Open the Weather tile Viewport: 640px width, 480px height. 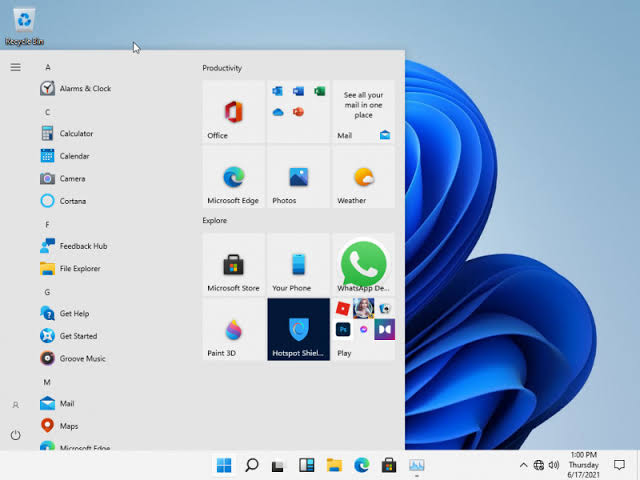[364, 177]
